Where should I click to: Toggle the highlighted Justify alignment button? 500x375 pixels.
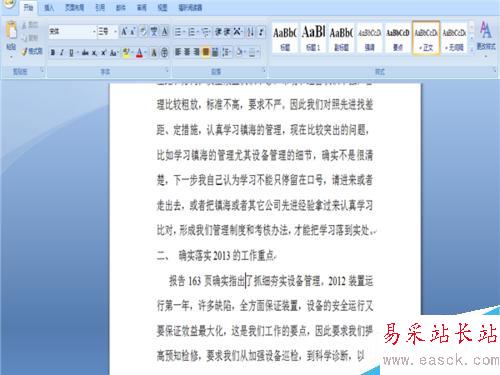point(206,52)
